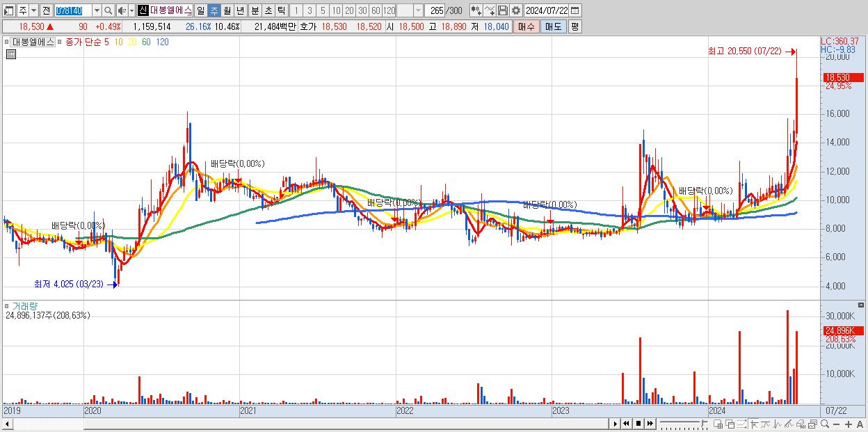Choose interval 60 button

(376, 10)
